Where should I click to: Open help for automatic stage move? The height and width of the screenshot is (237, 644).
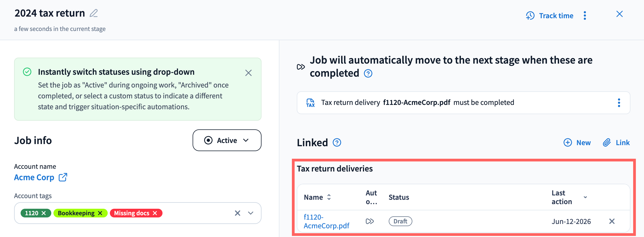pos(368,73)
